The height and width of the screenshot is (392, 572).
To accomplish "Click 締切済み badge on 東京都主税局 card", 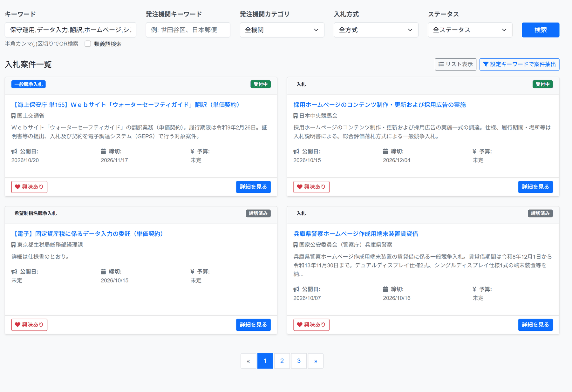I will tap(258, 213).
